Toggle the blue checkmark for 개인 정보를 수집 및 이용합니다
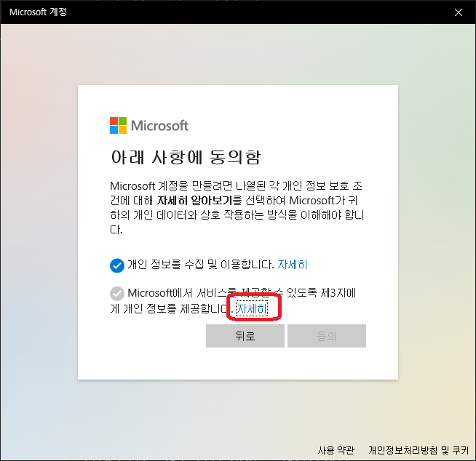The height and width of the screenshot is (461, 476). [x=117, y=265]
